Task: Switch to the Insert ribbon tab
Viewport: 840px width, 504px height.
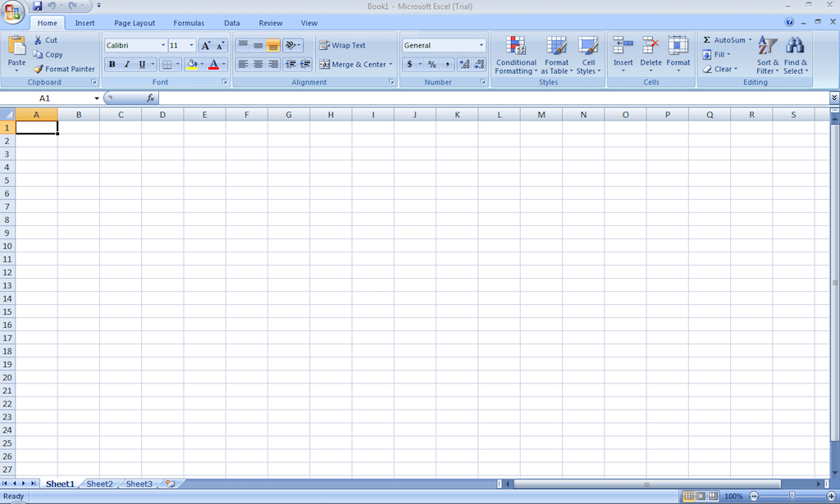Action: click(84, 23)
